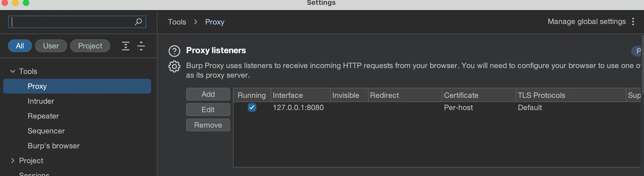The height and width of the screenshot is (176, 644).
Task: Expand the Project tree section
Action: coord(13,161)
